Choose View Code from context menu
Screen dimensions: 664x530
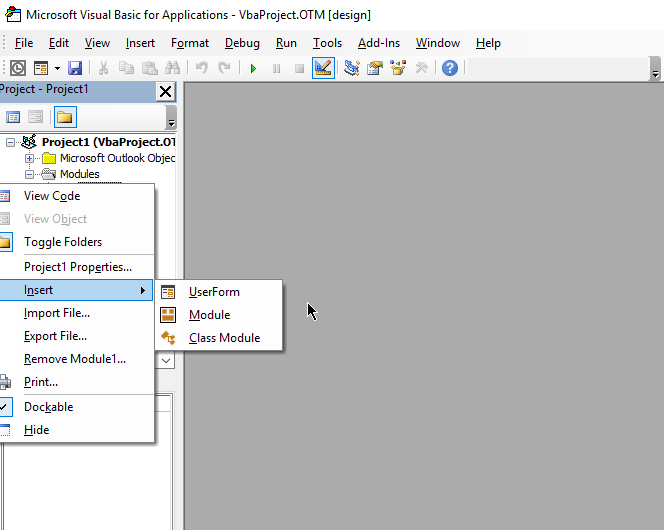[x=76, y=196]
